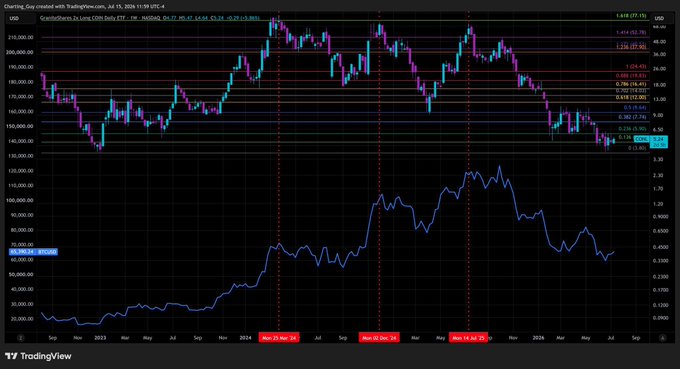The image size is (680, 369).
Task: Click the 1.618 (77.15) Fibonacci level label
Action: pyautogui.click(x=631, y=16)
